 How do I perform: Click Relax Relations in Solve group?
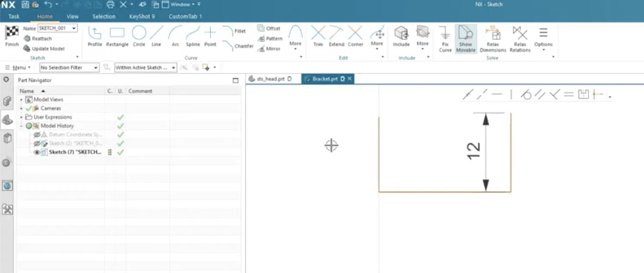(x=520, y=39)
